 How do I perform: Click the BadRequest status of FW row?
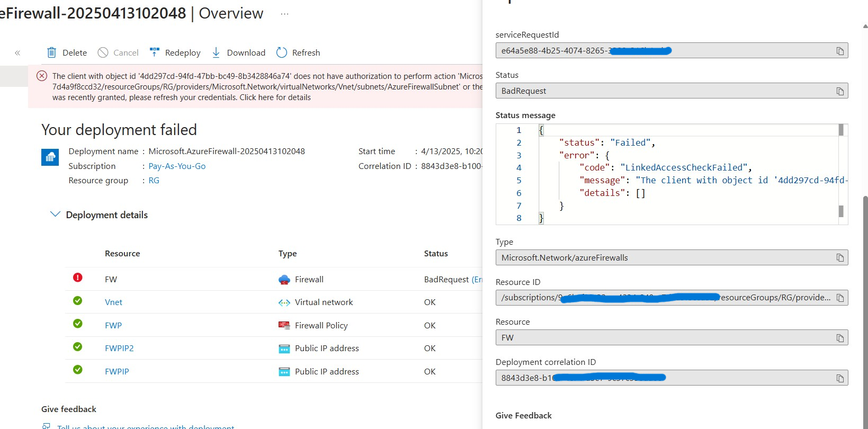click(446, 279)
